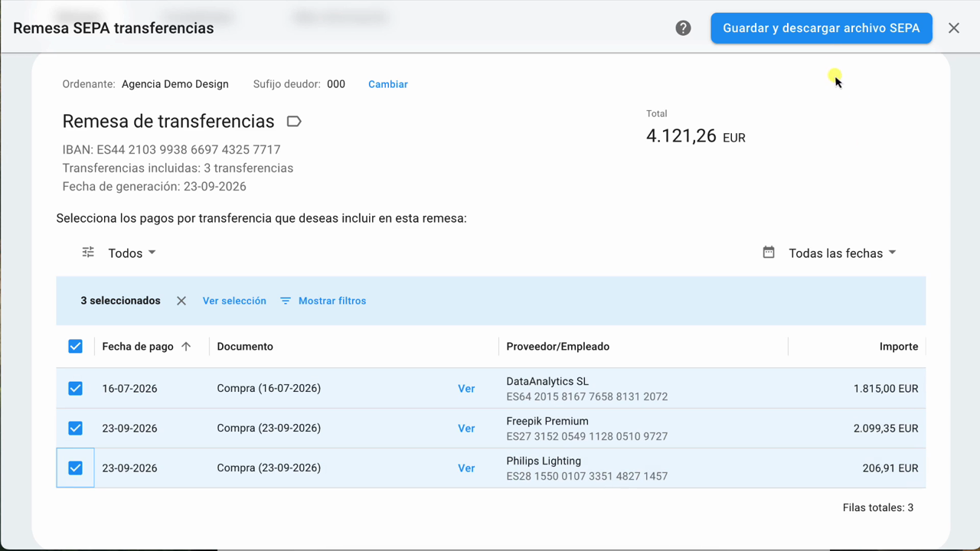Toggle sort arrow on Fecha de pago

point(186,347)
